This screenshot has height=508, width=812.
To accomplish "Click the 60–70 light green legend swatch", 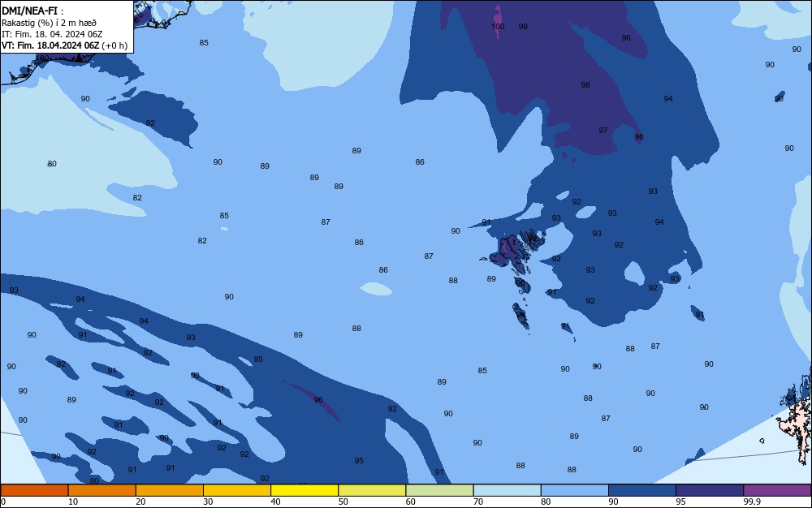I will pyautogui.click(x=439, y=490).
